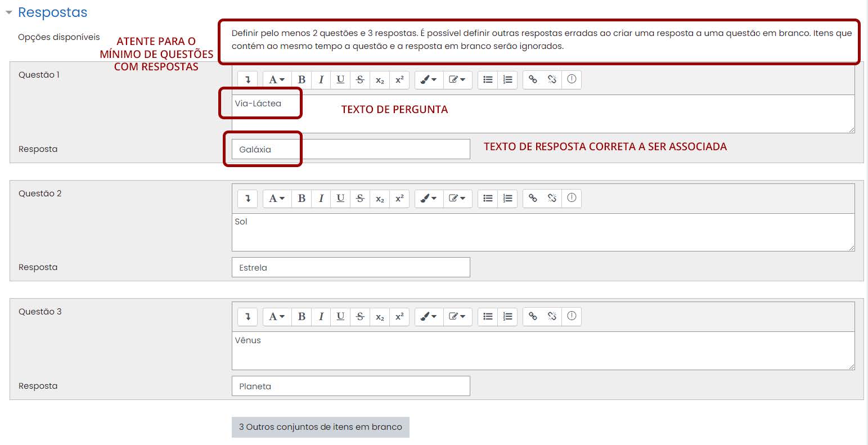Click the unordered list icon in Questão 1
The image size is (868, 445).
point(488,79)
